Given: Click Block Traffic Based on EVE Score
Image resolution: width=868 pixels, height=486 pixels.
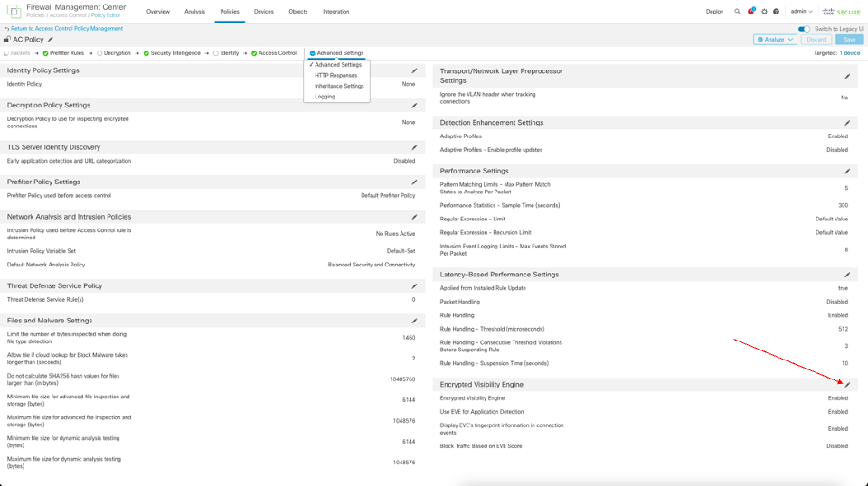Looking at the screenshot, I should pos(481,446).
